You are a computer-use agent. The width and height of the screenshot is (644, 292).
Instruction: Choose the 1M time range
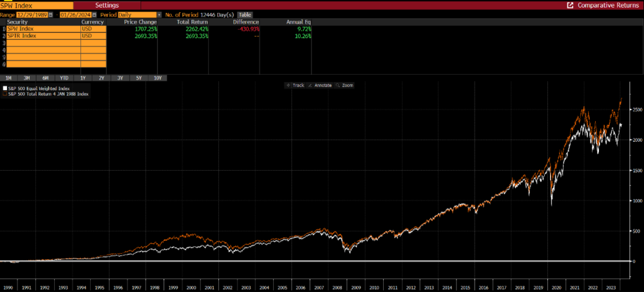[x=8, y=78]
